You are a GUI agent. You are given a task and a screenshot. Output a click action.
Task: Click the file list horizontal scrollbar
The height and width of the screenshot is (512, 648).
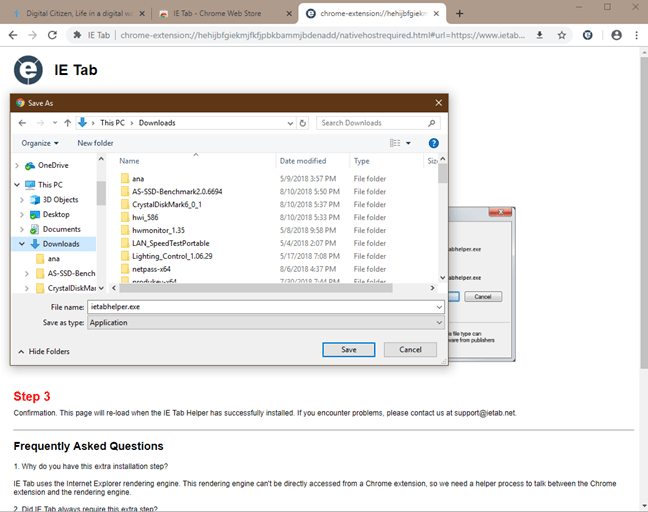coord(255,288)
